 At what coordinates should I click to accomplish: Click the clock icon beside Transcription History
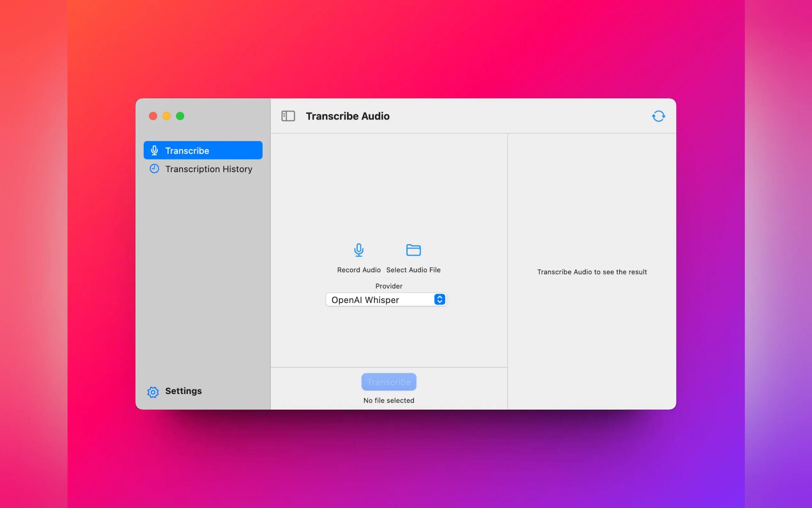pyautogui.click(x=154, y=169)
